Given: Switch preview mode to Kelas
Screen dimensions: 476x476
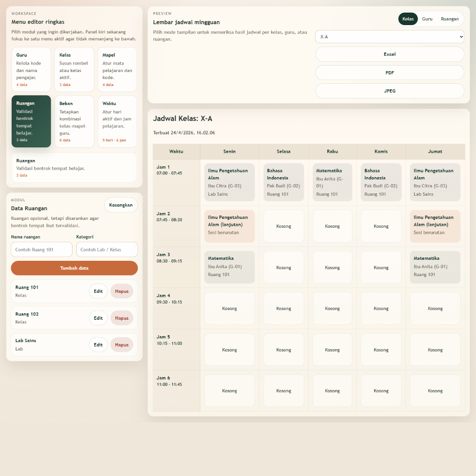Looking at the screenshot, I should click(x=408, y=19).
